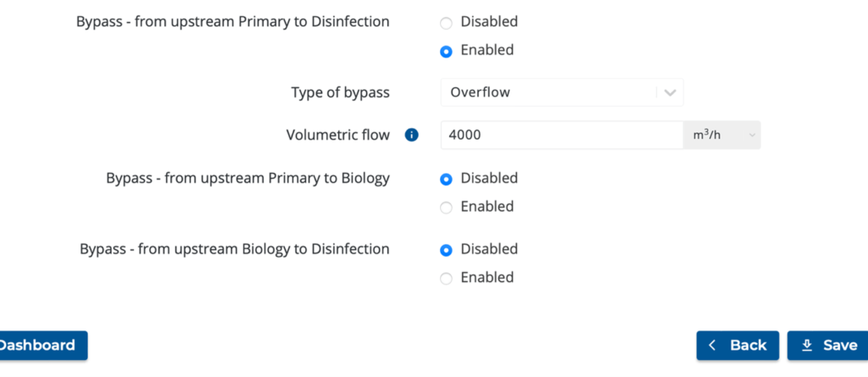
Task: Enable bypass from Biology to Disinfection
Action: pos(446,279)
